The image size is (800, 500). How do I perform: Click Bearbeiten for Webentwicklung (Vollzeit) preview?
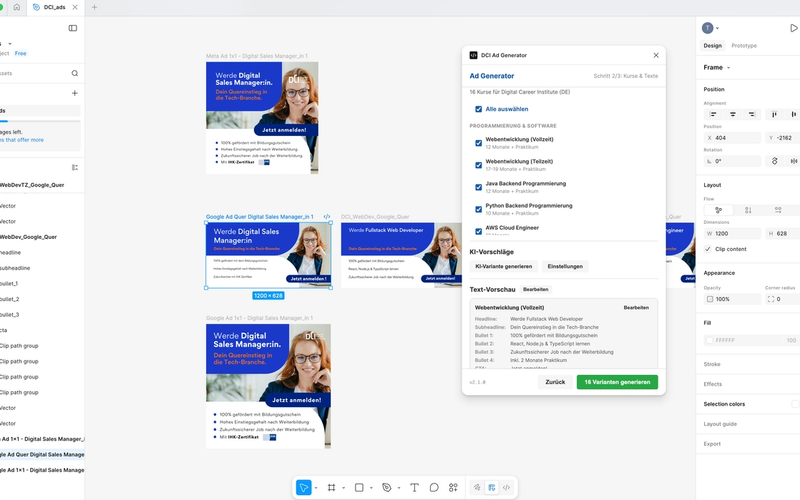pyautogui.click(x=636, y=308)
